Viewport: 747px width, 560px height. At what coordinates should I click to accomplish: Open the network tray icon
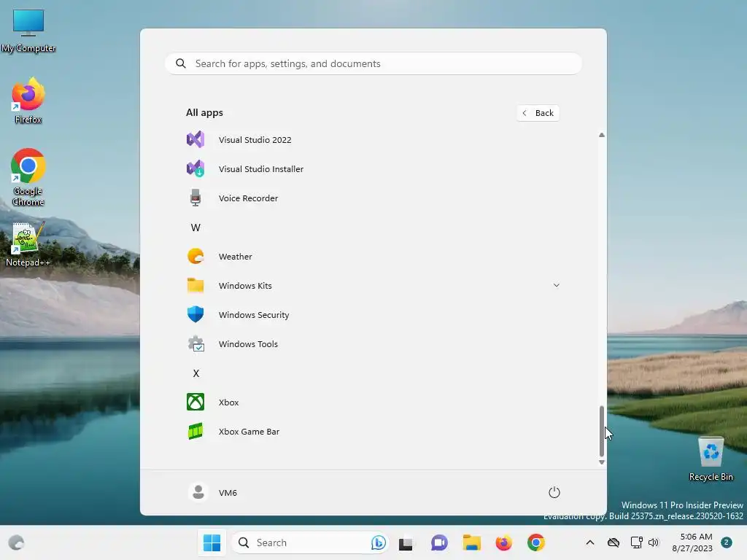point(636,542)
